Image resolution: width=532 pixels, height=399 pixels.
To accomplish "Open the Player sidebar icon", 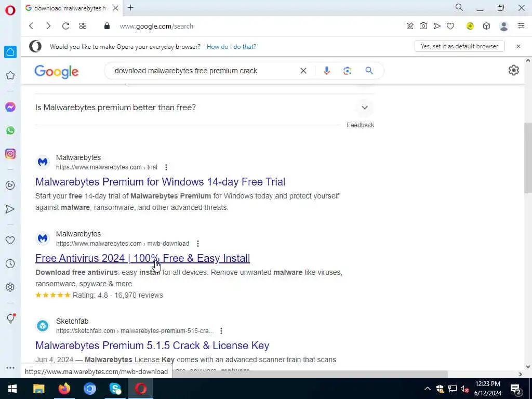I will (x=10, y=185).
